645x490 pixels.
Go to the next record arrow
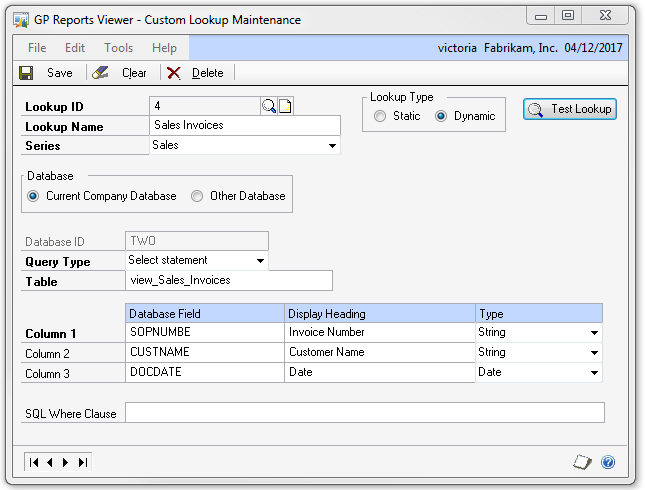click(x=66, y=462)
